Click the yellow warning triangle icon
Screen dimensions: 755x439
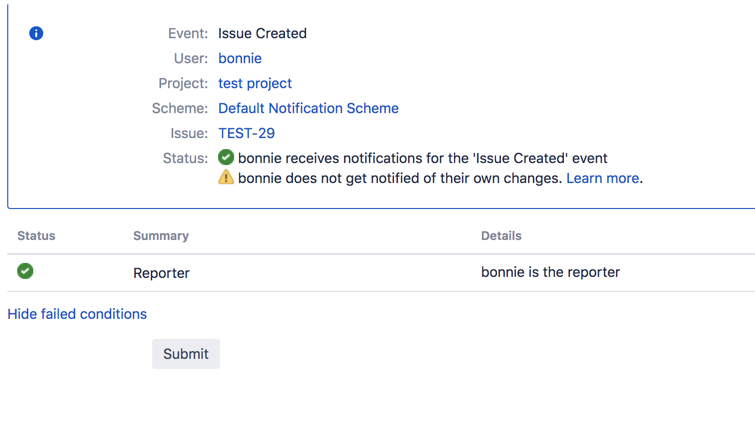pos(226,177)
